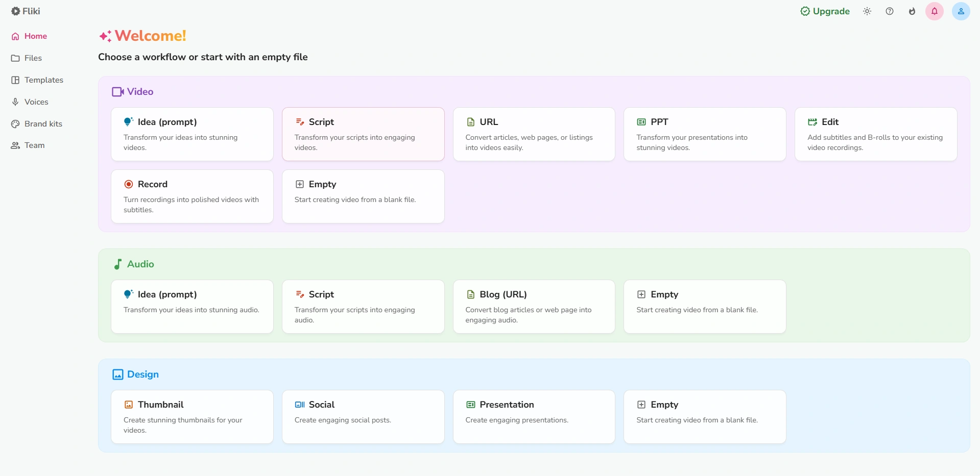Image resolution: width=980 pixels, height=476 pixels.
Task: Open Templates from the sidebar
Action: [37, 80]
